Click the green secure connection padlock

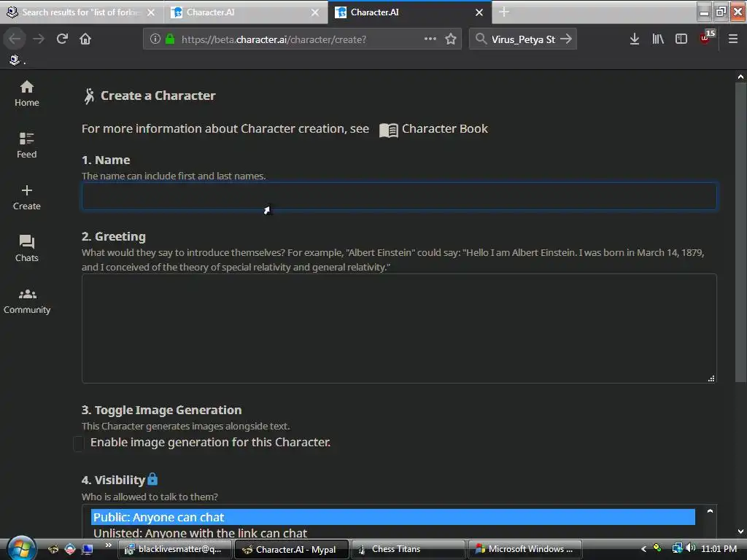point(170,39)
